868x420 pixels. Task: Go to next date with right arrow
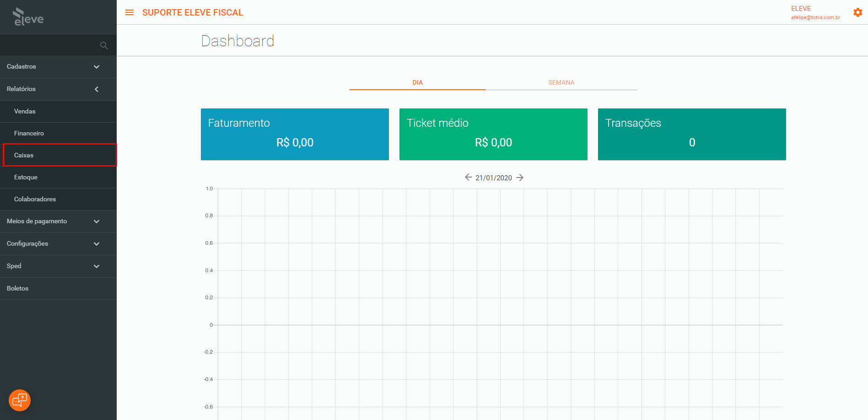tap(520, 178)
